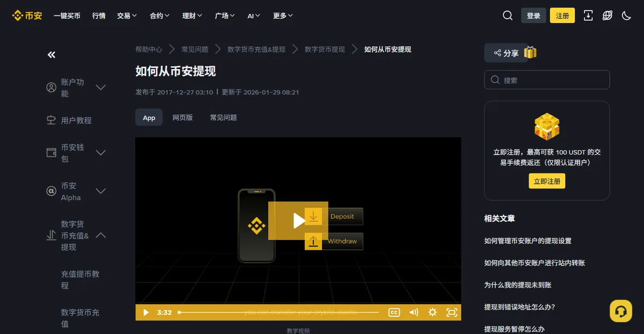
Task: Open sidebar item 充值提币教程
Action: pos(80,280)
